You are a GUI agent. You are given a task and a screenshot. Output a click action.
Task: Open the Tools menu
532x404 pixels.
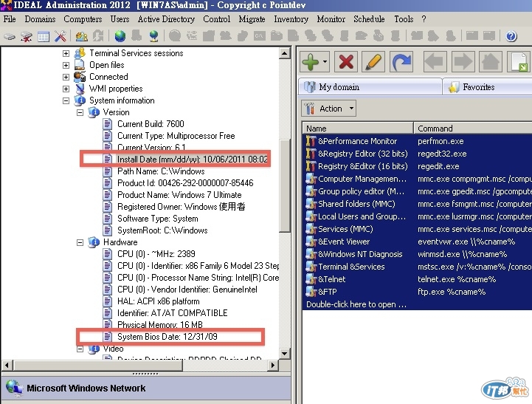coord(404,19)
